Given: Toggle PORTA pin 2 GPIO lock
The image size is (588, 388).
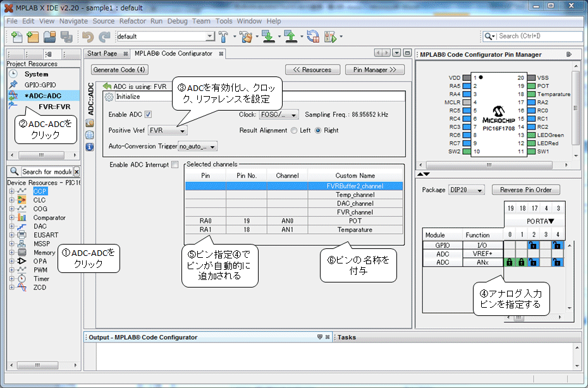Looking at the screenshot, I should [x=534, y=245].
